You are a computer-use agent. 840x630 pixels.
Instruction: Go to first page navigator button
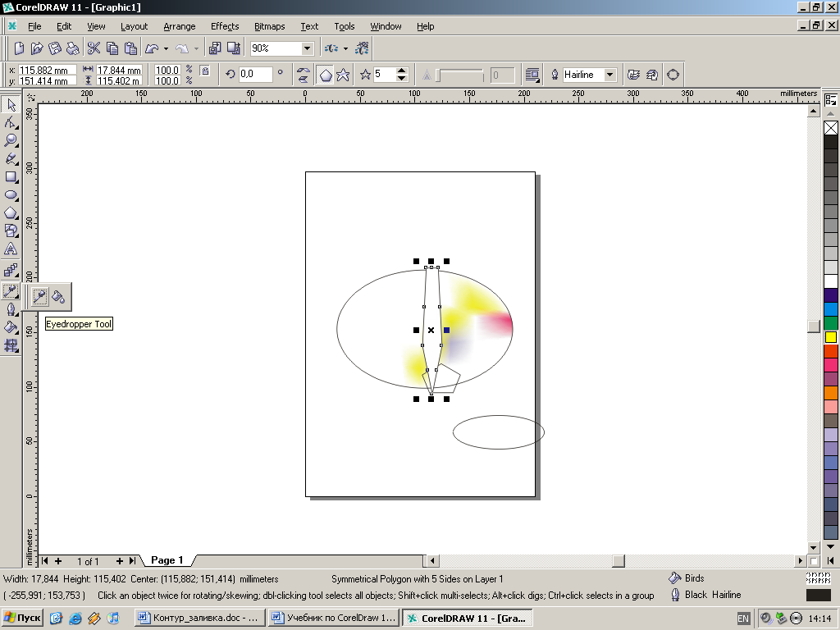click(x=44, y=561)
